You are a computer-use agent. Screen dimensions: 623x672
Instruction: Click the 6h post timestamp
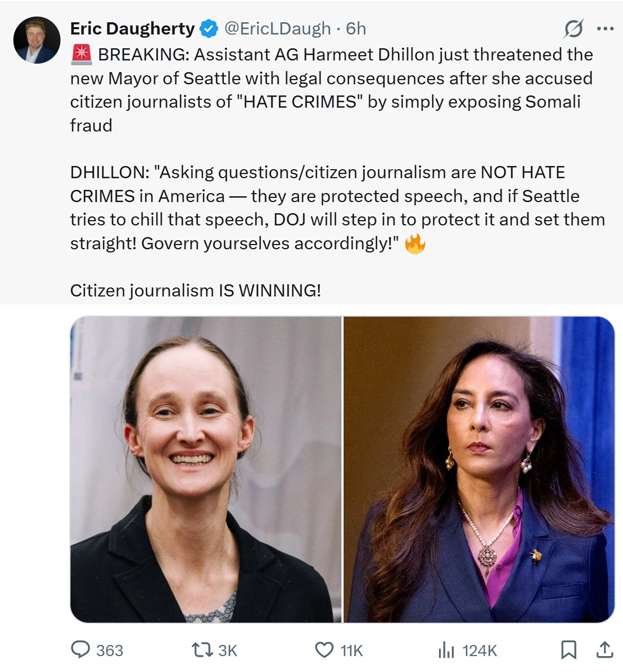[356, 29]
